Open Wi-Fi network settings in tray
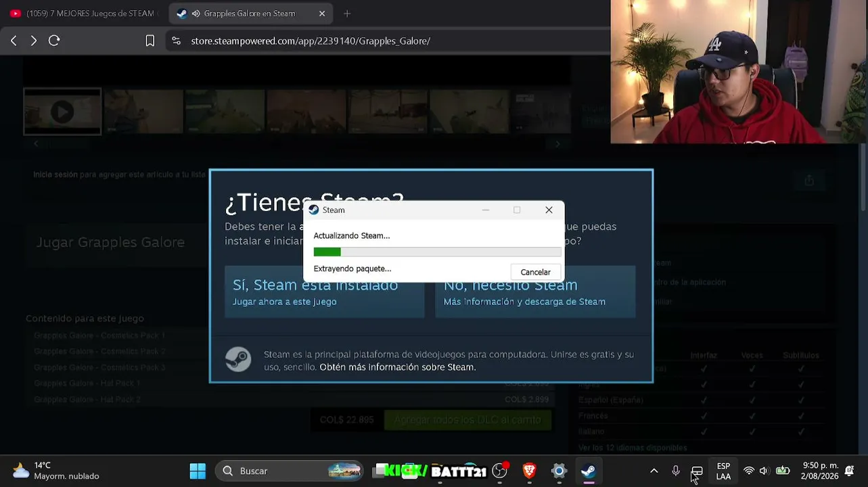 [748, 471]
